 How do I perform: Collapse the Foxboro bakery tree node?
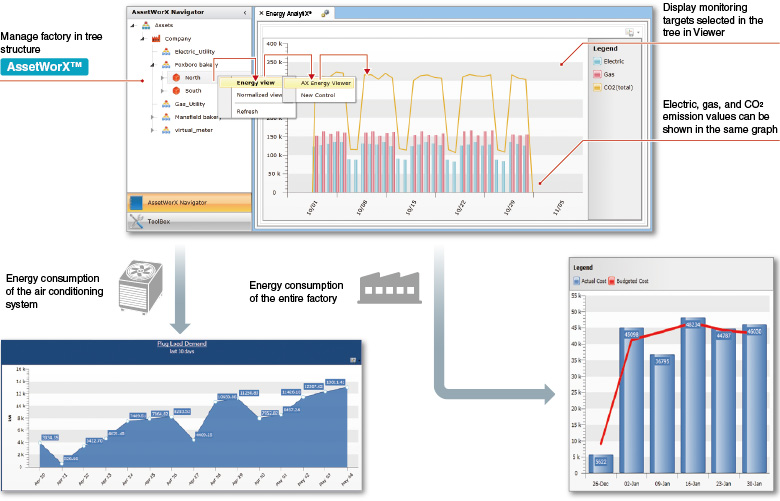[153, 64]
